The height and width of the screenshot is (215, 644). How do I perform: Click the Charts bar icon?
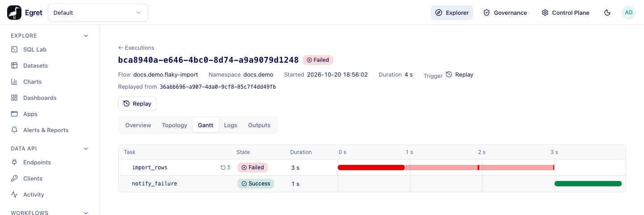click(x=14, y=82)
